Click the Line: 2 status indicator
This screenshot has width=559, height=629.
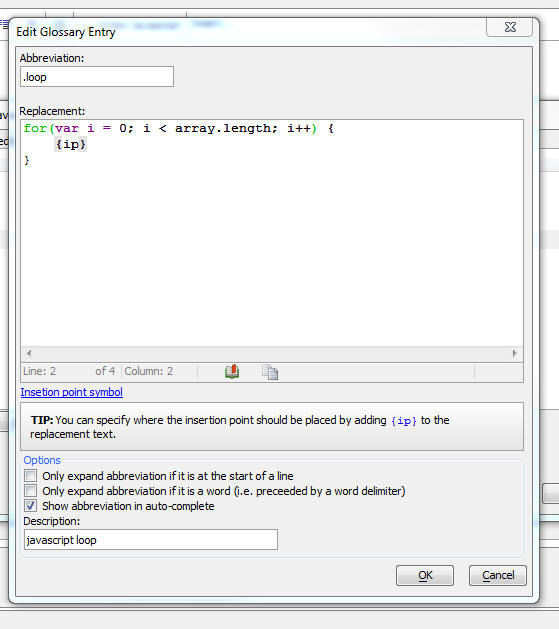pyautogui.click(x=39, y=371)
